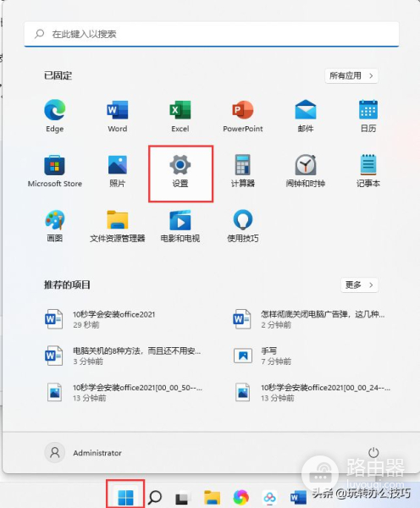
Task: Open File Explorer from the taskbar
Action: (x=212, y=497)
